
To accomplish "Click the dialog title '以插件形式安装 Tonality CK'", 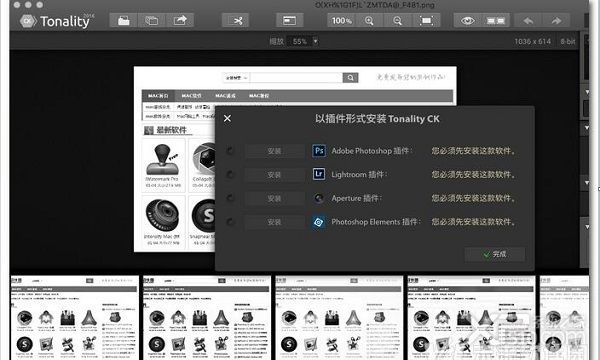I will (x=377, y=119).
